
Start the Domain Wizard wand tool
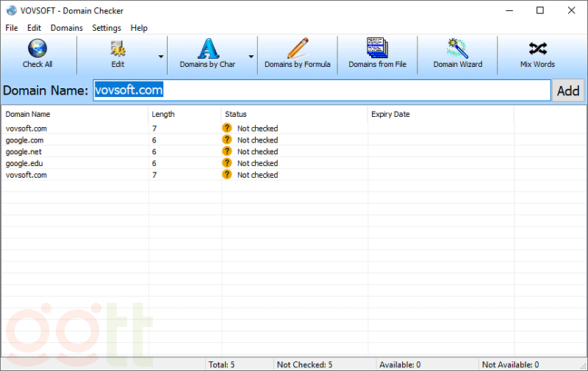(x=457, y=54)
